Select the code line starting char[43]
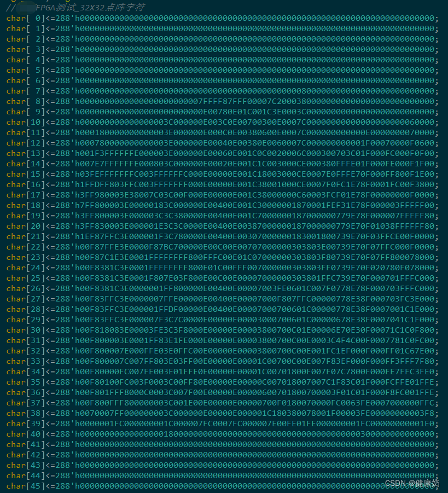The image size is (448, 493). click(x=222, y=465)
